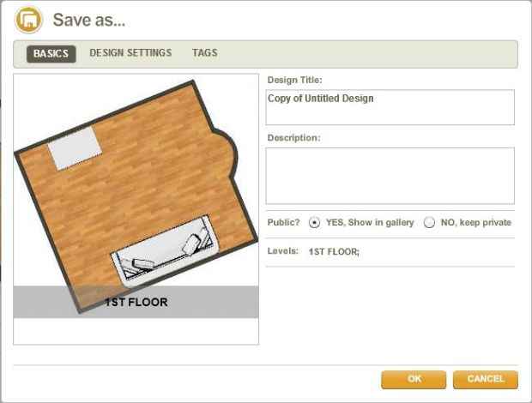
Task: Switch to the Basics tab
Action: coord(51,53)
